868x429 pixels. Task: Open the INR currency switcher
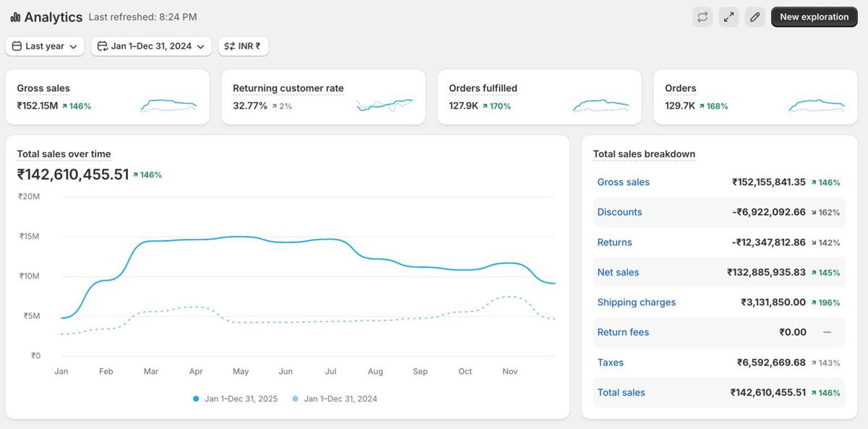coord(243,46)
